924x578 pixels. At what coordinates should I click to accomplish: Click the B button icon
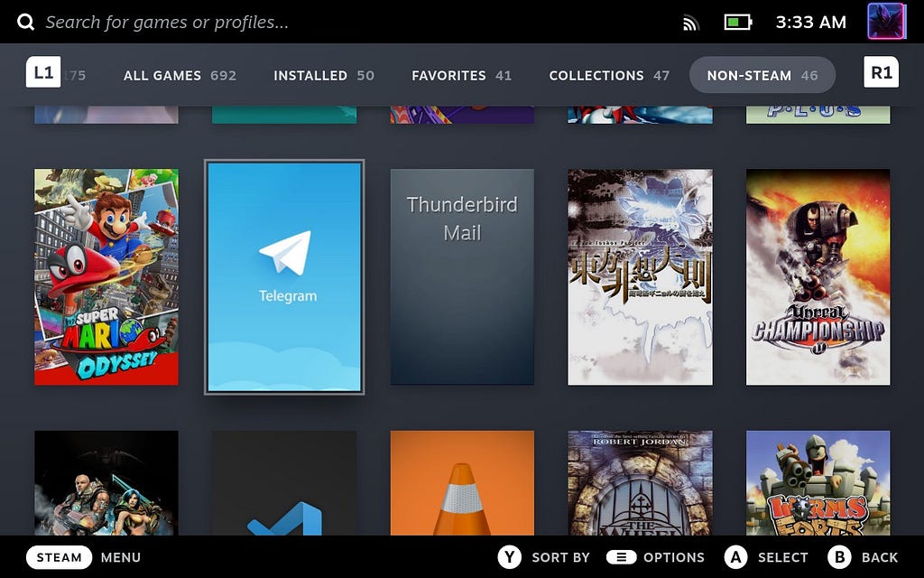839,557
